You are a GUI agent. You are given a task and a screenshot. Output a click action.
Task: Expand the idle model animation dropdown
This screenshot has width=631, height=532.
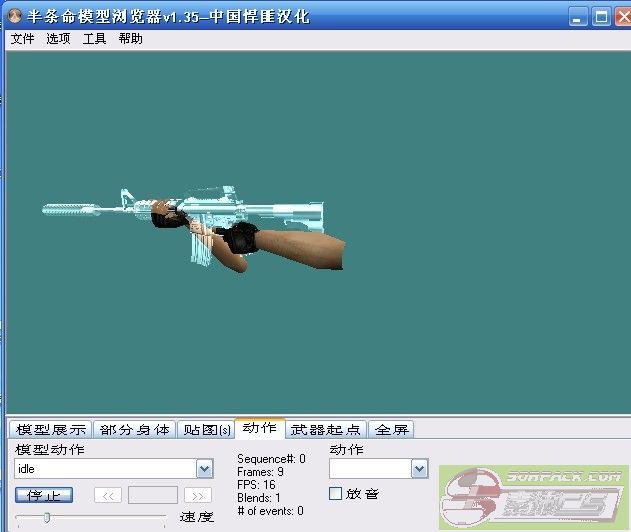205,469
